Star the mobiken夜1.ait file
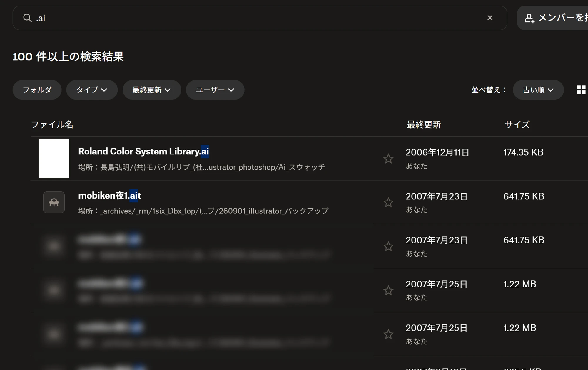 tap(388, 202)
